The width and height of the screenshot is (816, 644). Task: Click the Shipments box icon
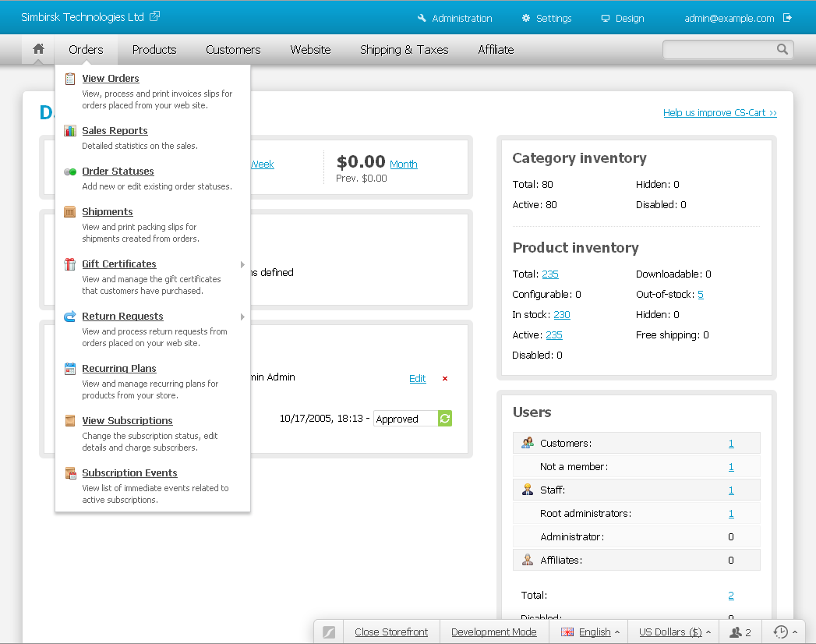point(69,212)
